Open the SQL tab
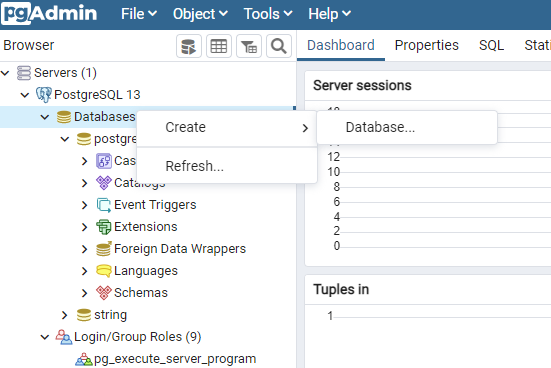 click(491, 45)
